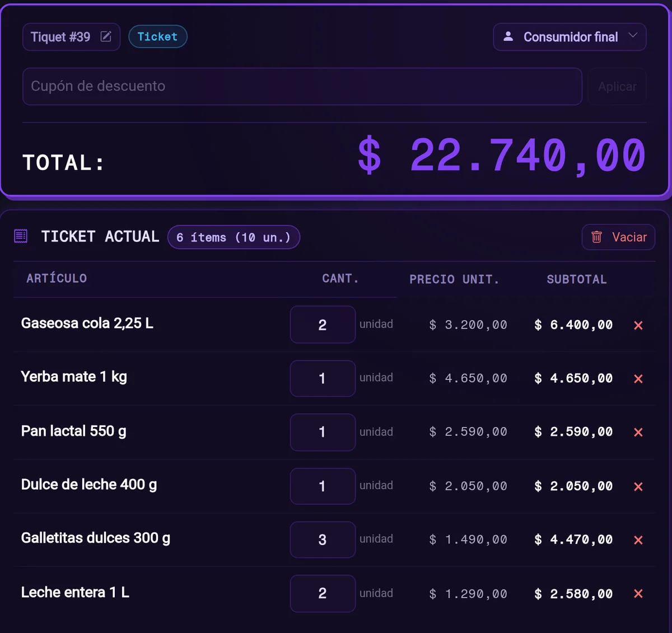Delete Dulce de leche 400 g item
The image size is (672, 633).
pyautogui.click(x=638, y=486)
